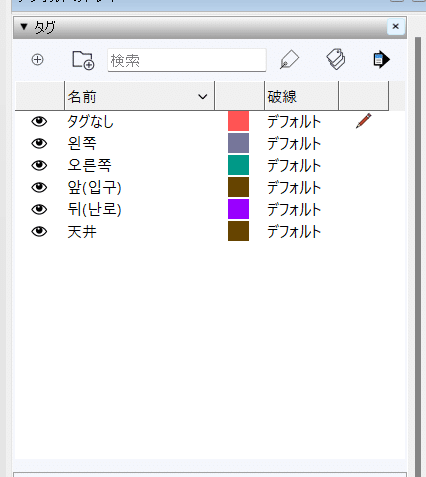Image resolution: width=426 pixels, height=477 pixels.
Task: Sort tags by 名前 column header
Action: click(x=139, y=96)
